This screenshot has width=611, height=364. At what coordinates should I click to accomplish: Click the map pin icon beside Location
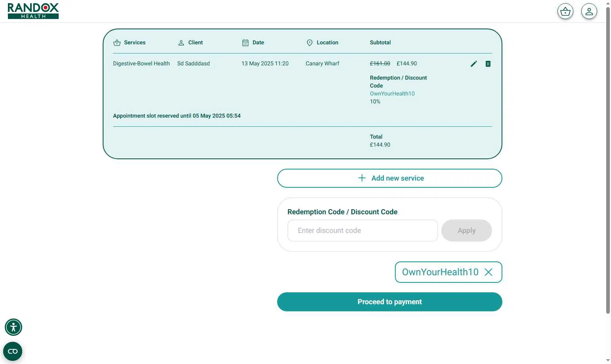[310, 43]
